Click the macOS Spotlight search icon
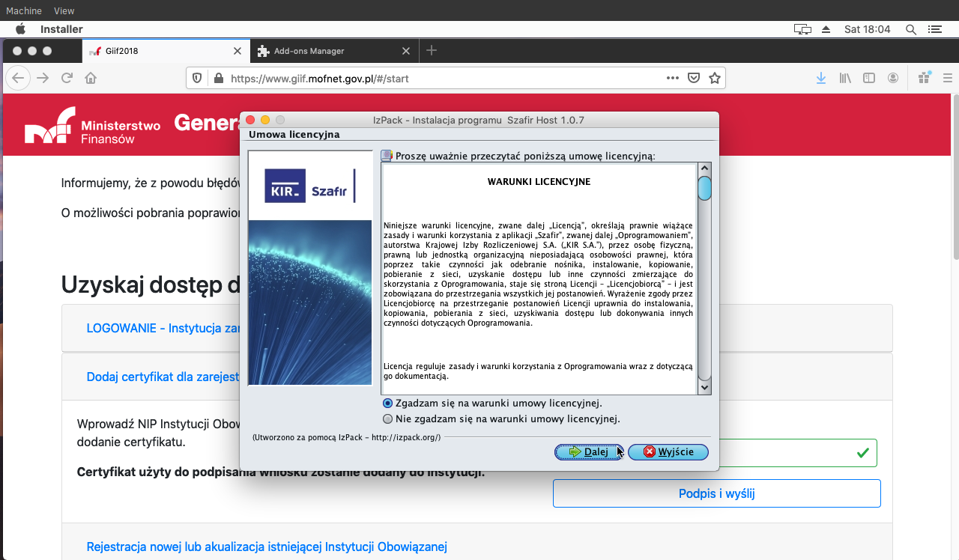Screen dimensions: 959x560 click(911, 29)
